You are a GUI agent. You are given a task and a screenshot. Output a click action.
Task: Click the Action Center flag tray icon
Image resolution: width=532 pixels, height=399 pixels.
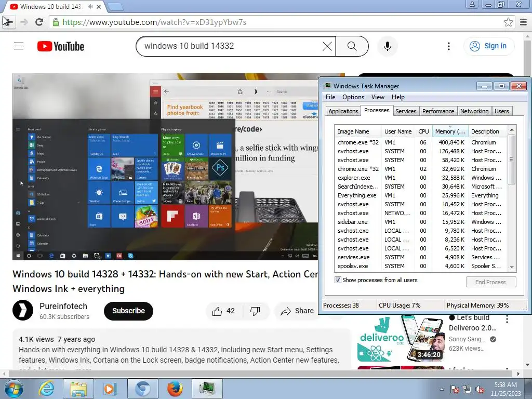pos(455,390)
